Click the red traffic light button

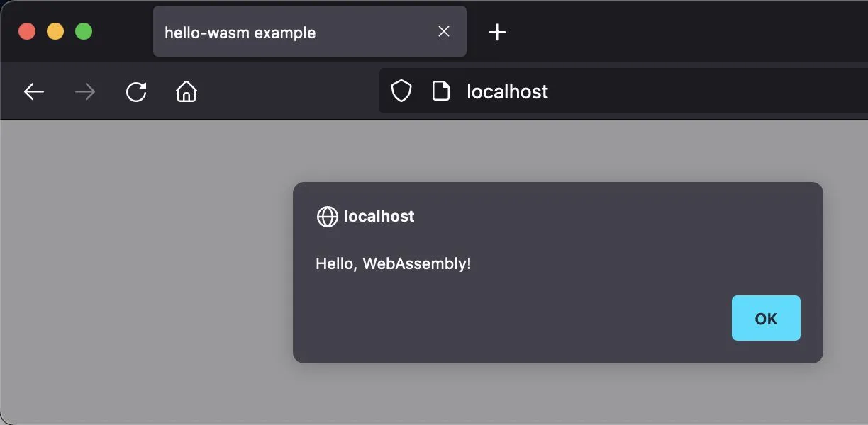tap(26, 30)
